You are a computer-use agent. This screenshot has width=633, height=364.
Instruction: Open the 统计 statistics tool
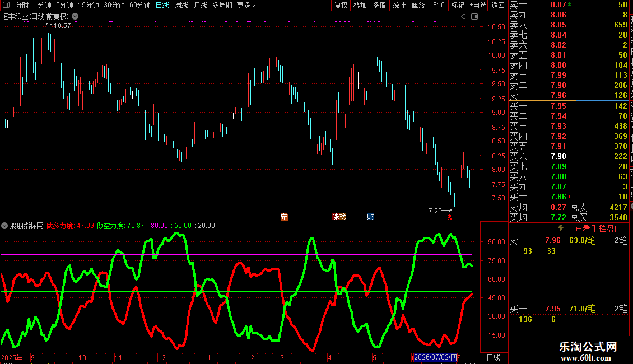point(399,5)
